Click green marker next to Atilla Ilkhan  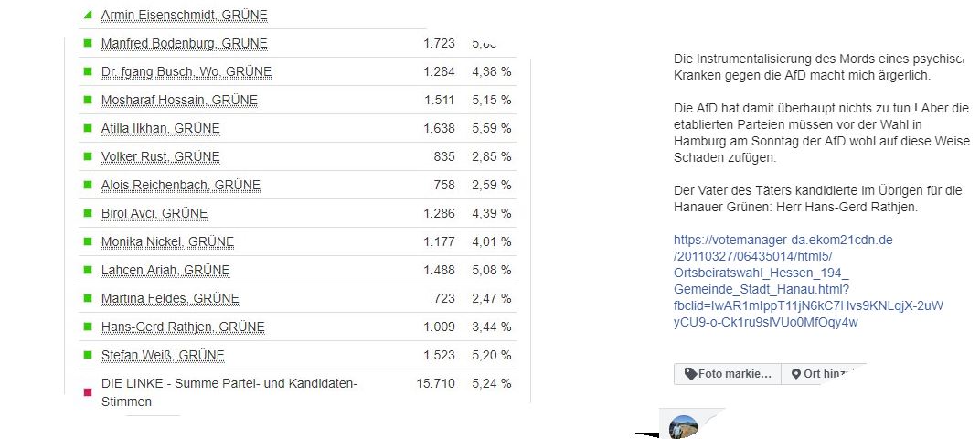tap(88, 128)
